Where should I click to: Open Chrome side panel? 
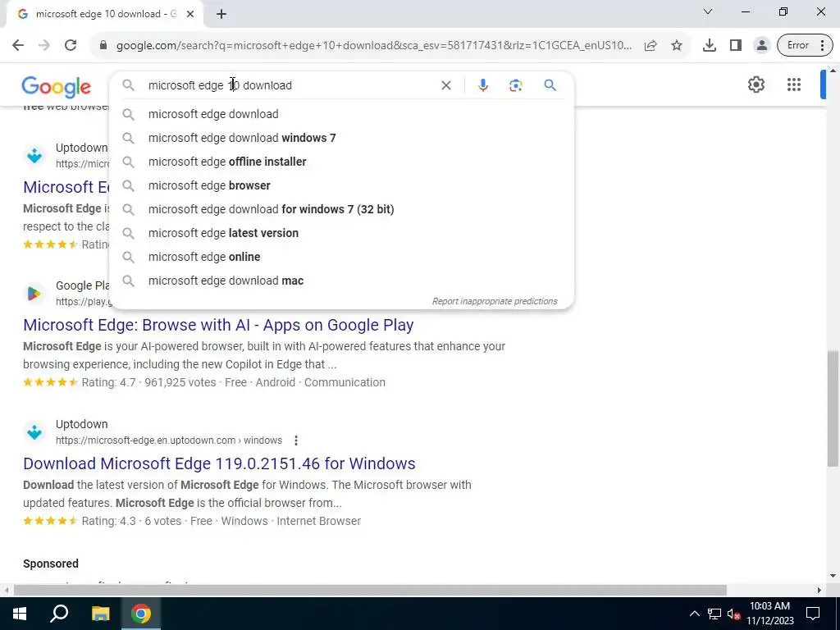click(x=736, y=46)
